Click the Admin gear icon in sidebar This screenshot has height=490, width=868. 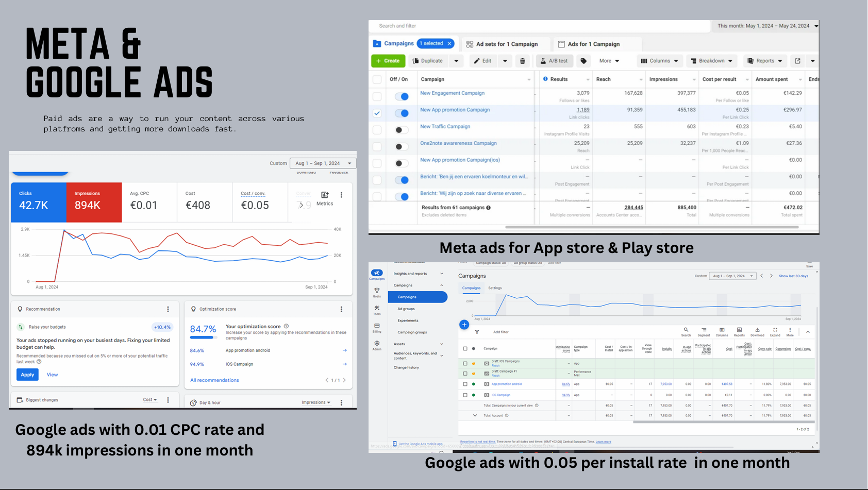(377, 343)
